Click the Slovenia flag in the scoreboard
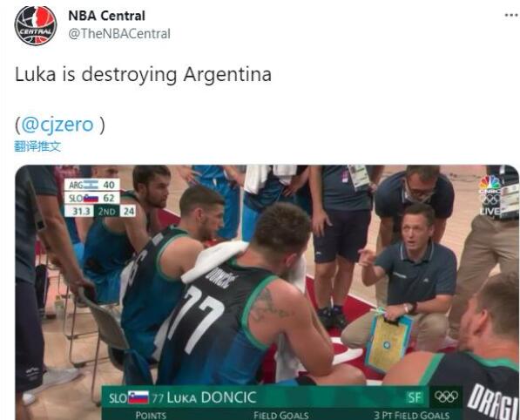This screenshot has width=520, height=420. coord(91,199)
